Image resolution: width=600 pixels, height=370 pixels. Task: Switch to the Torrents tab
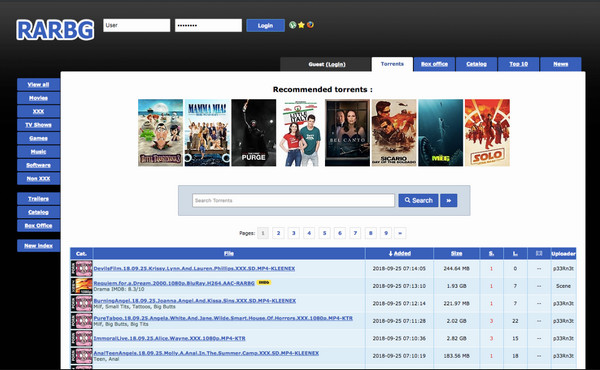pos(392,64)
